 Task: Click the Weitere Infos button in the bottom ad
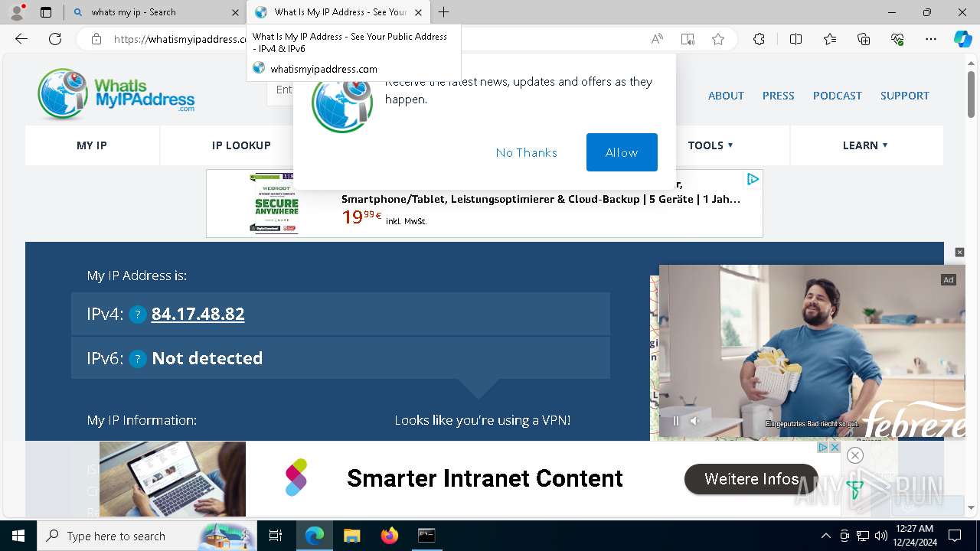[x=752, y=479]
